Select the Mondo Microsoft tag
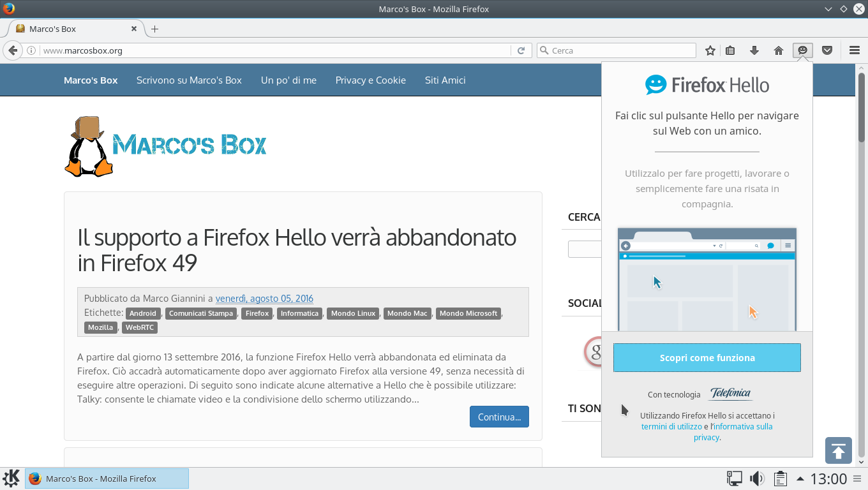Screen dimensions: 868x490 pyautogui.click(x=468, y=313)
